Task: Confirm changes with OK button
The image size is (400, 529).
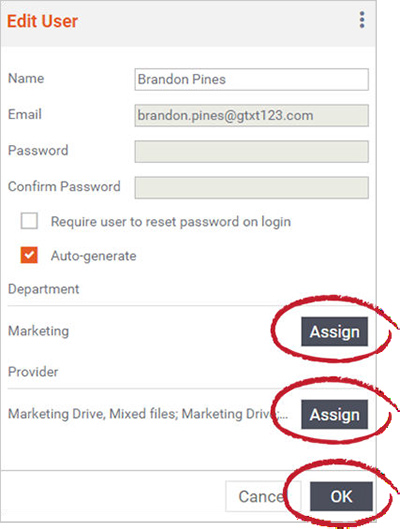Action: point(341,496)
